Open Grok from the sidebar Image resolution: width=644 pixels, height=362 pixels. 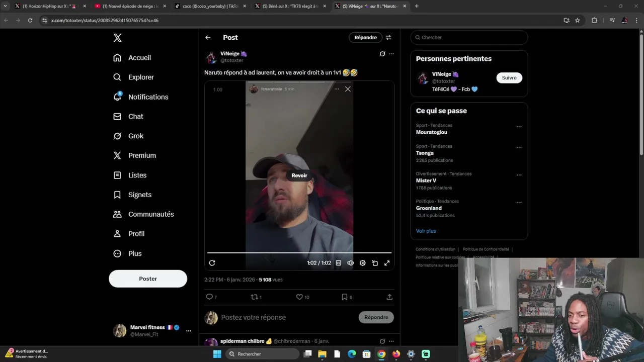[x=128, y=136]
